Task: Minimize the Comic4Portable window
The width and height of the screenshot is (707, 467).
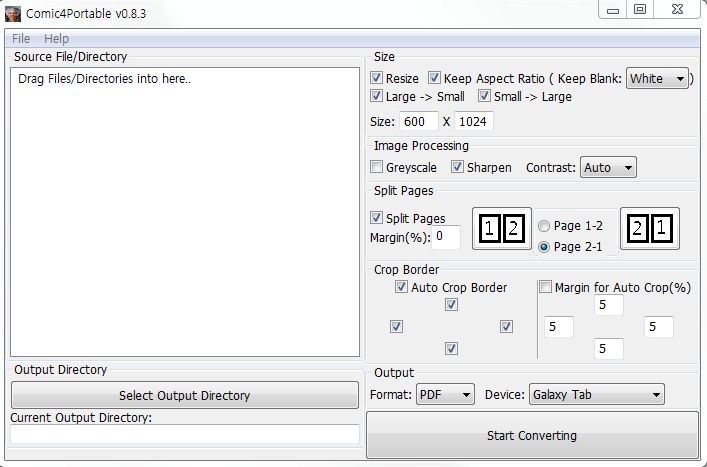Action: tap(613, 10)
